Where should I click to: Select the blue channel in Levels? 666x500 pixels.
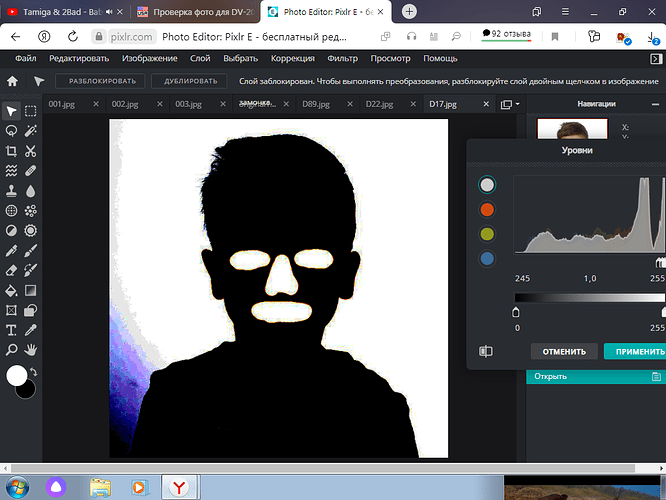[487, 258]
